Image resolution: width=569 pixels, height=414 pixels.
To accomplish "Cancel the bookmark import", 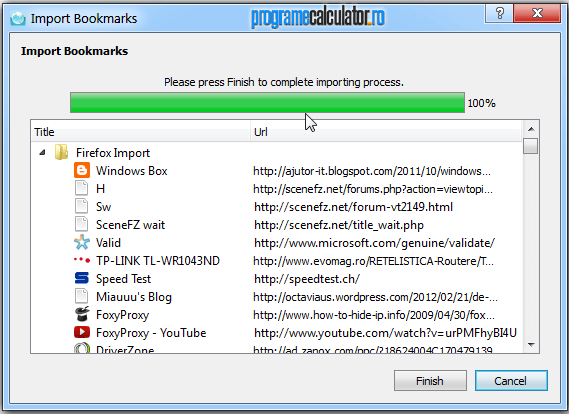I will pyautogui.click(x=511, y=381).
